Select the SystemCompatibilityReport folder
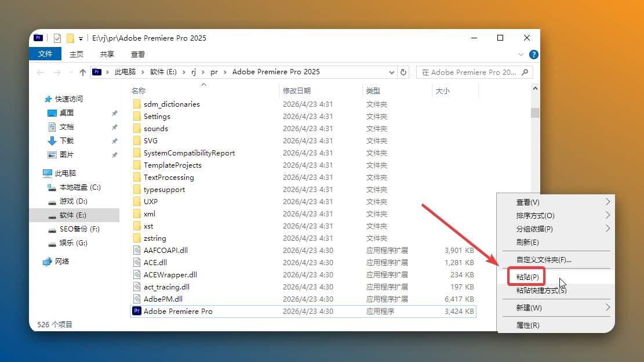 (x=189, y=153)
